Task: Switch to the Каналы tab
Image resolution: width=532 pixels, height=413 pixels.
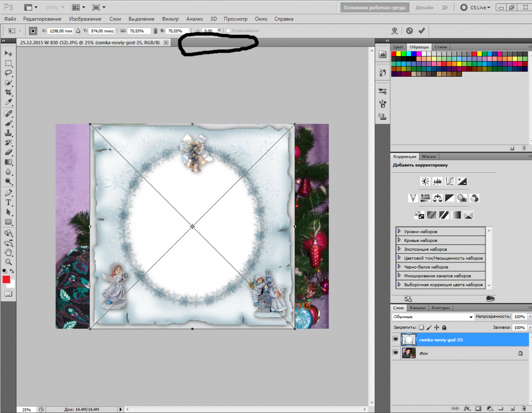Action: click(x=417, y=308)
